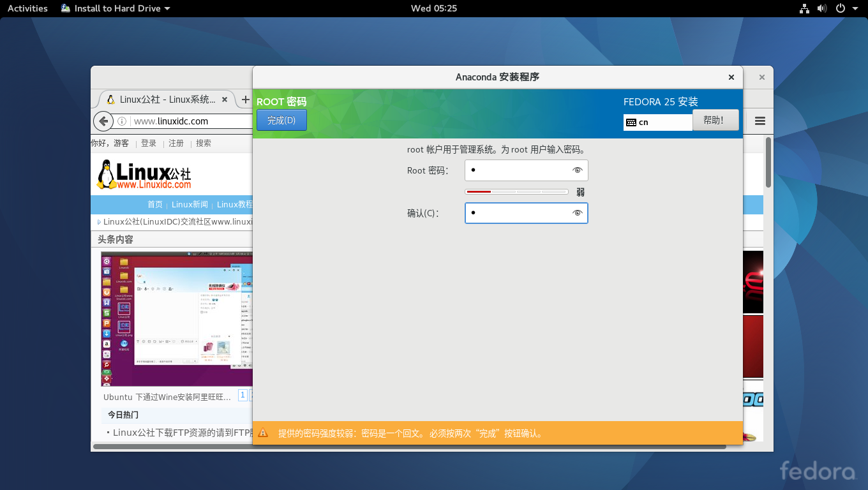
Task: Select slideshow page 1 button
Action: (x=243, y=396)
